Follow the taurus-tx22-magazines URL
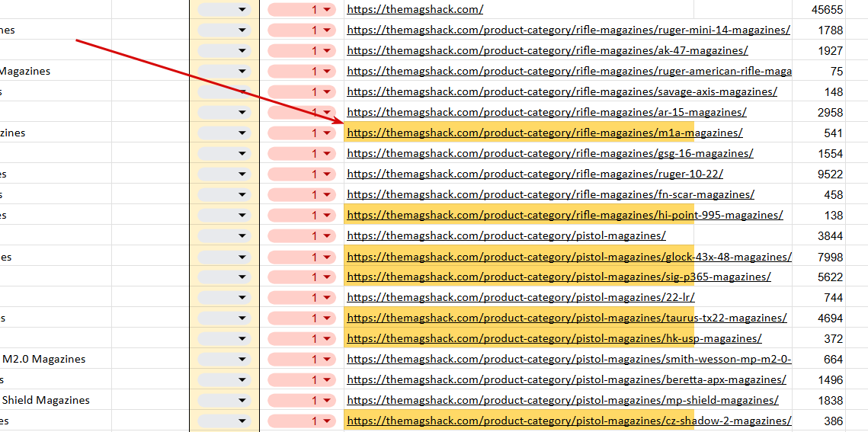The height and width of the screenshot is (432, 868). [x=568, y=318]
